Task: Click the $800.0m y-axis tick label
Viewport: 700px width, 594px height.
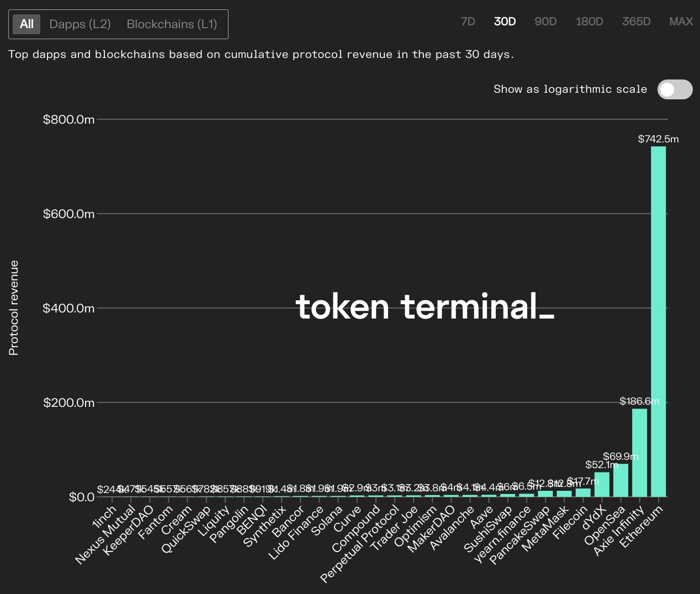Action: click(x=69, y=120)
